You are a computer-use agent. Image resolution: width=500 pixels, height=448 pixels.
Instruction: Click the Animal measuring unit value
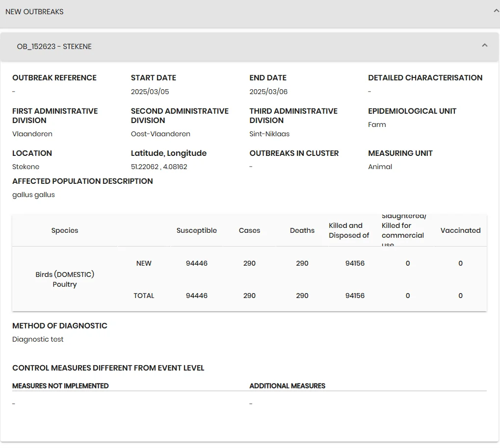pyautogui.click(x=380, y=167)
